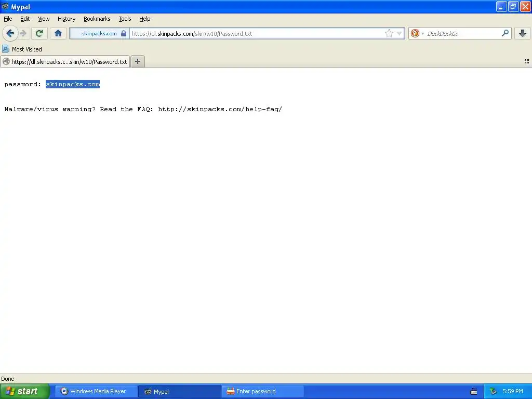The width and height of the screenshot is (532, 399).
Task: Bookmark this page with the star
Action: (389, 33)
